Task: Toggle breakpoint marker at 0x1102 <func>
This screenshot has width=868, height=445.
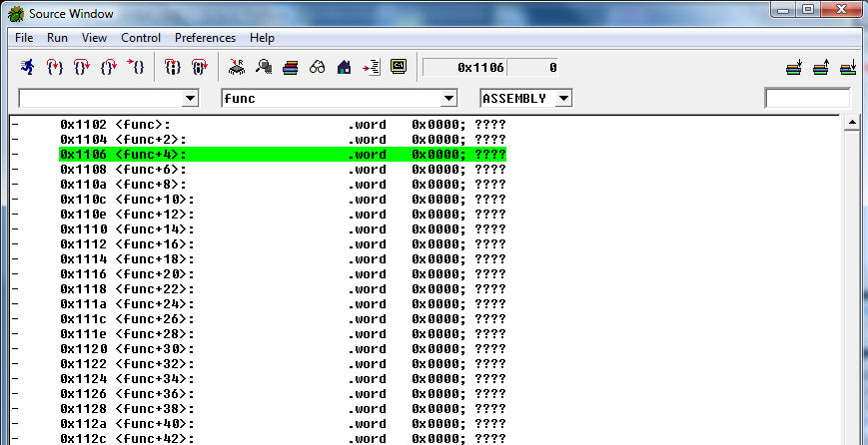Action: (x=14, y=125)
